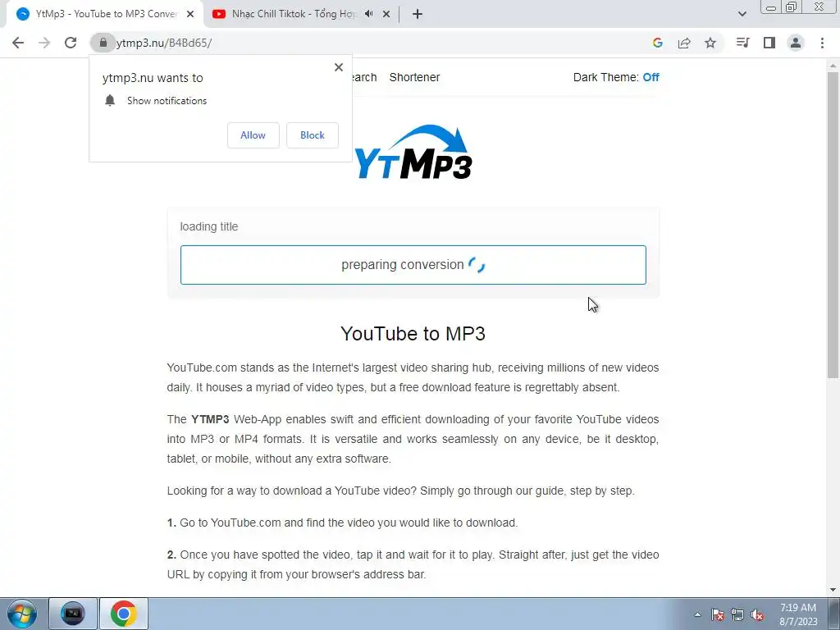Click the scrollbar up arrow
This screenshot has height=630, width=840.
point(833,66)
